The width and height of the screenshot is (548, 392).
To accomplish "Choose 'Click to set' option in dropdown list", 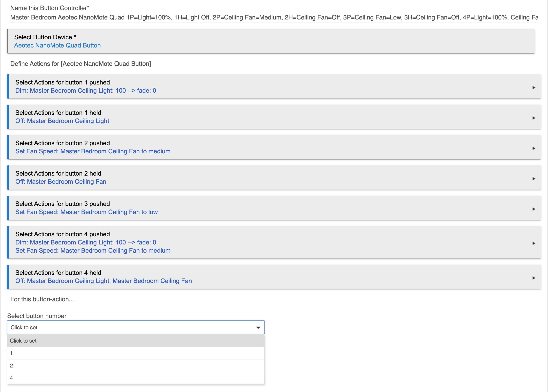I will (x=136, y=341).
